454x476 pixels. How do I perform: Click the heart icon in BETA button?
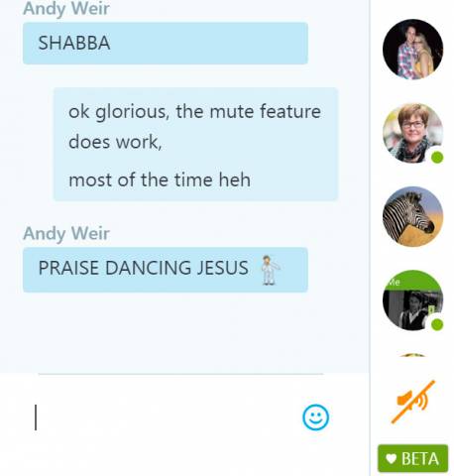tap(391, 459)
